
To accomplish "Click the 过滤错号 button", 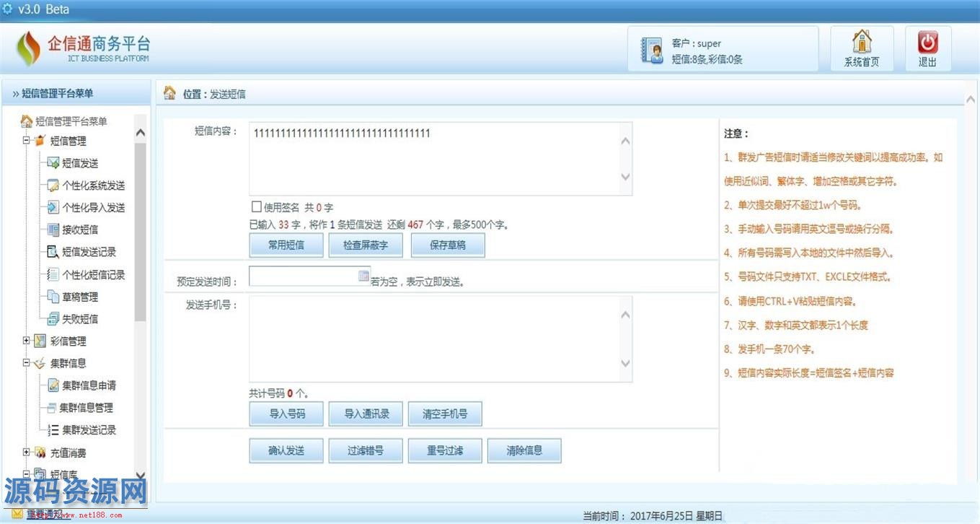I will click(366, 450).
